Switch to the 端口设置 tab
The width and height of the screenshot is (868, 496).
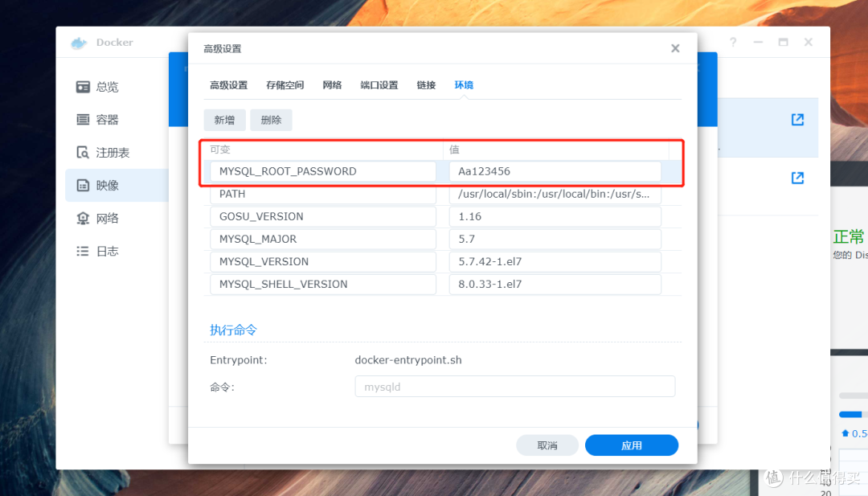(379, 85)
